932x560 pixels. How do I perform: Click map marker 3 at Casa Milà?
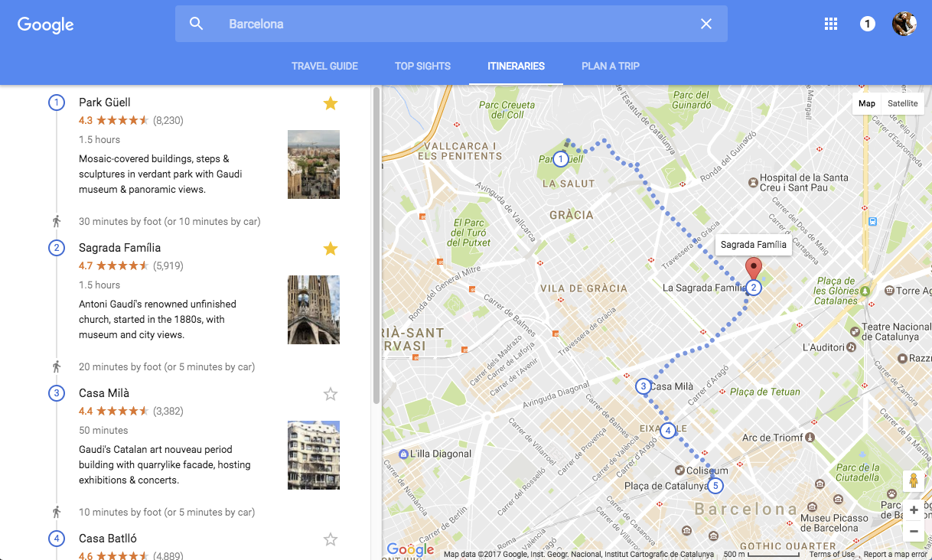tap(644, 386)
